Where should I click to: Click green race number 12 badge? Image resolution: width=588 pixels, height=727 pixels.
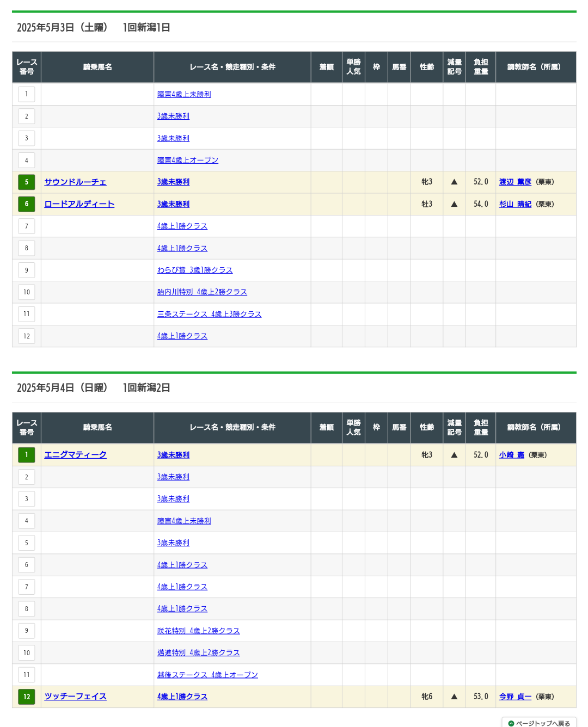[x=26, y=697]
